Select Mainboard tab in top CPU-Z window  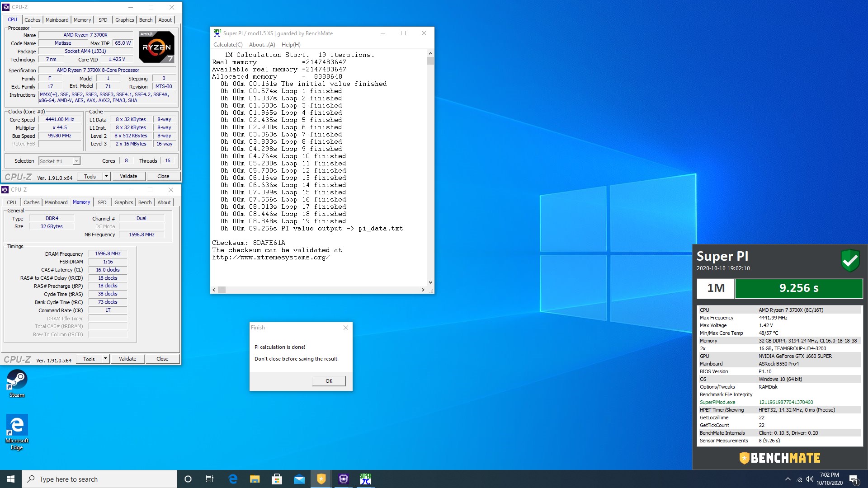57,20
